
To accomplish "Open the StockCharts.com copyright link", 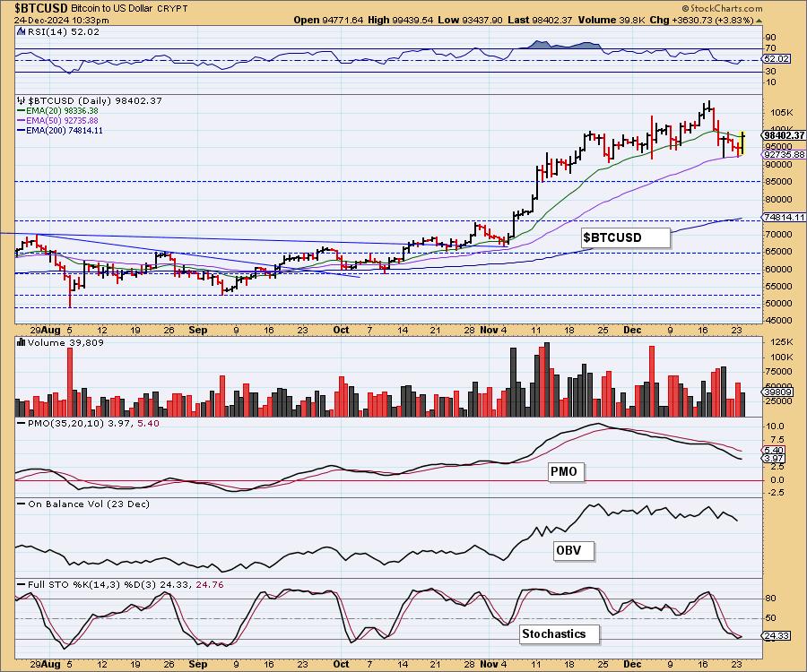I will point(722,8).
